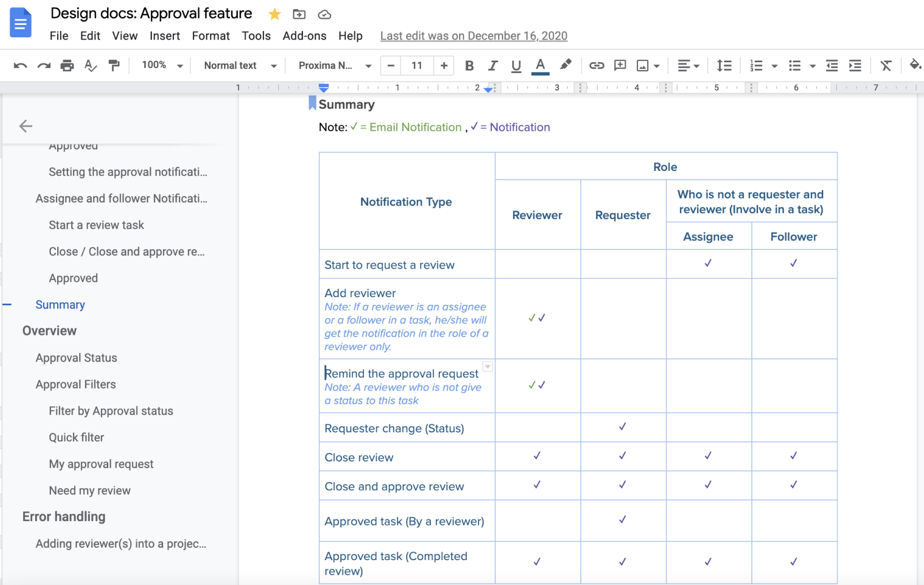Open the text color picker

pos(541,66)
